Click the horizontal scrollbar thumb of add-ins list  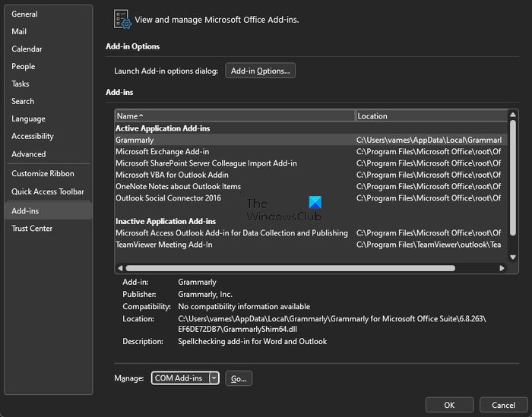coord(290,268)
